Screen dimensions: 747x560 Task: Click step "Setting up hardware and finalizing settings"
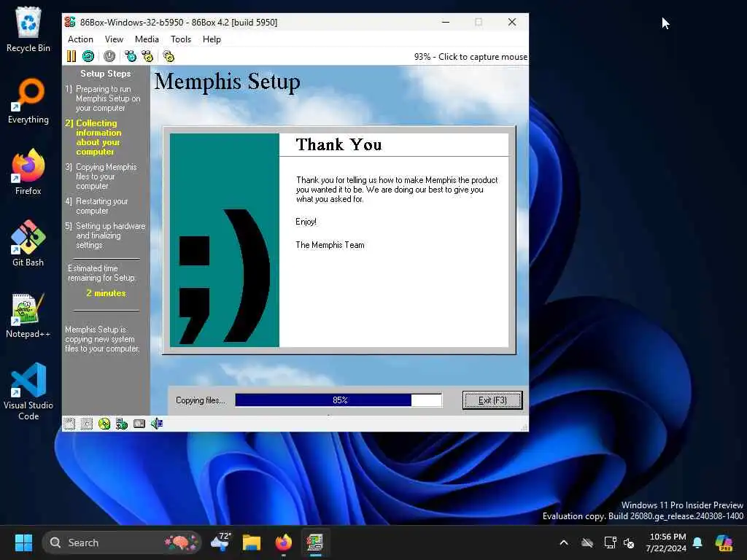tap(105, 236)
